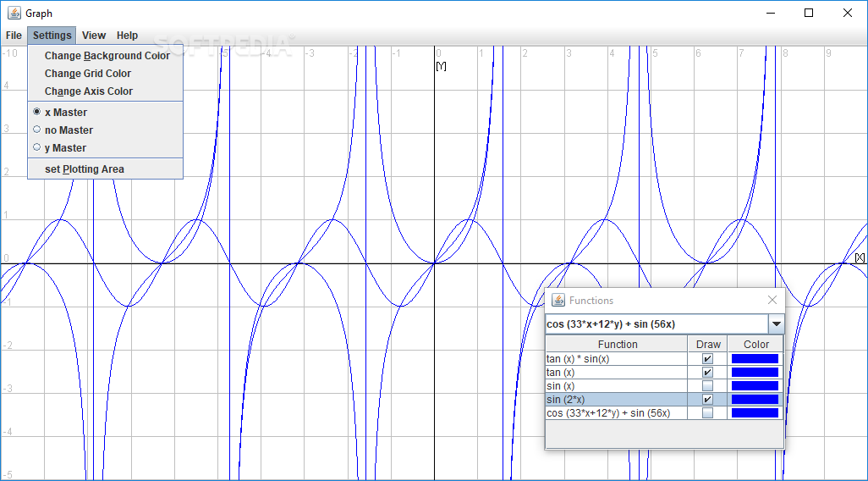Open the View menu
The height and width of the screenshot is (481, 868).
94,36
